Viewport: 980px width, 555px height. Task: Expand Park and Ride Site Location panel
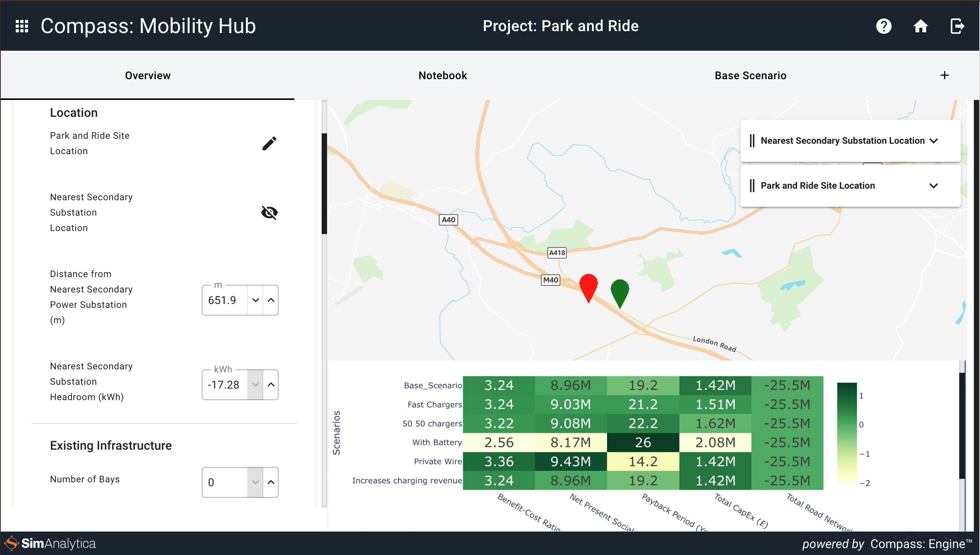(934, 186)
